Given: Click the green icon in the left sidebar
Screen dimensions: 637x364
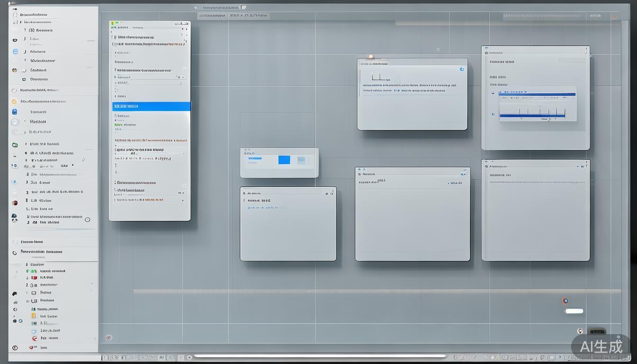Looking at the screenshot, I should tap(15, 145).
